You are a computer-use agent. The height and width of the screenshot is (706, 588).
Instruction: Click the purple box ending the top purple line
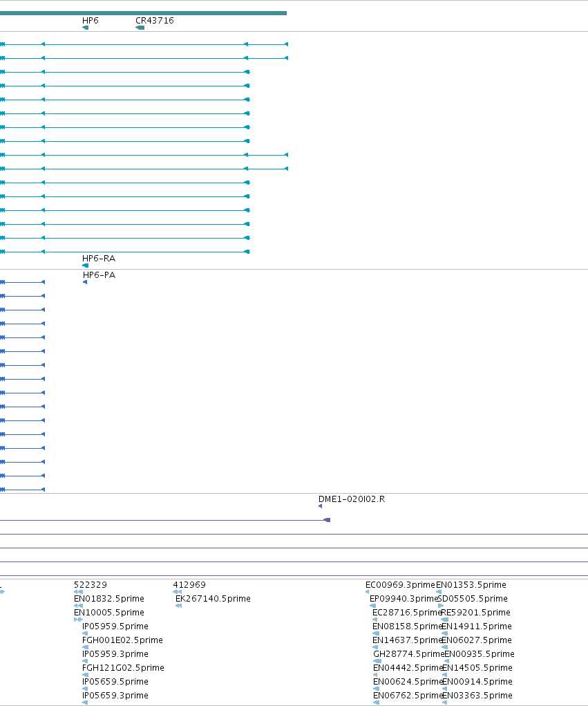tap(327, 520)
